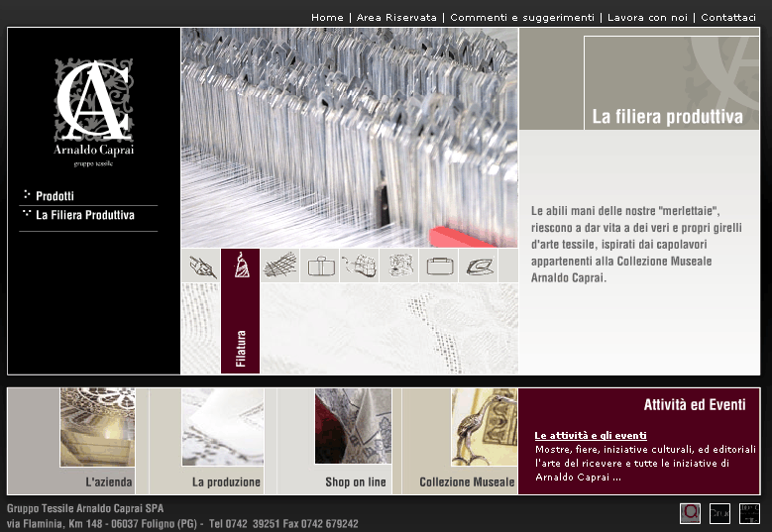Open Lavora con noi page
The width and height of the screenshot is (772, 532).
point(647,17)
